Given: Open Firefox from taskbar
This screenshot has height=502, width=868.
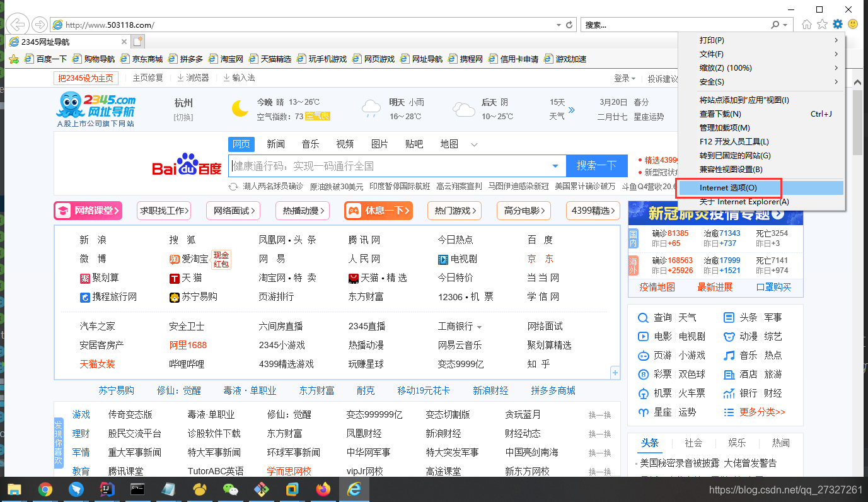Looking at the screenshot, I should pyautogui.click(x=323, y=489).
